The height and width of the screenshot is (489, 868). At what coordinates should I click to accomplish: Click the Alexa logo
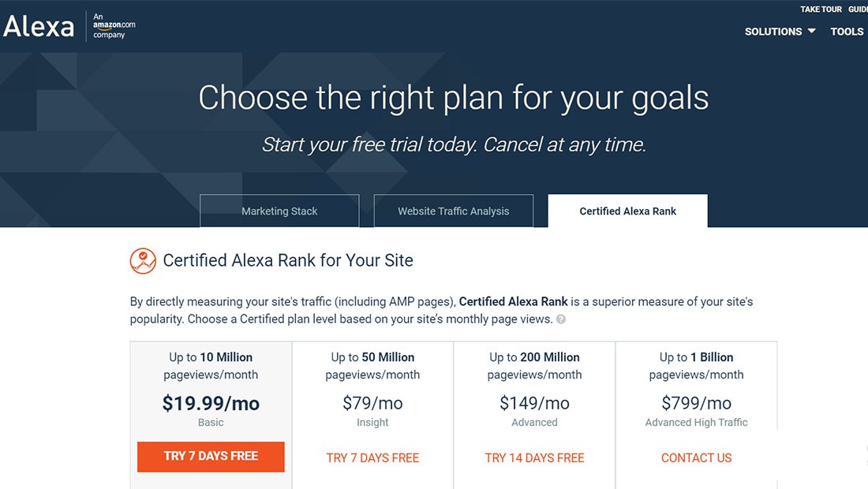[x=38, y=27]
